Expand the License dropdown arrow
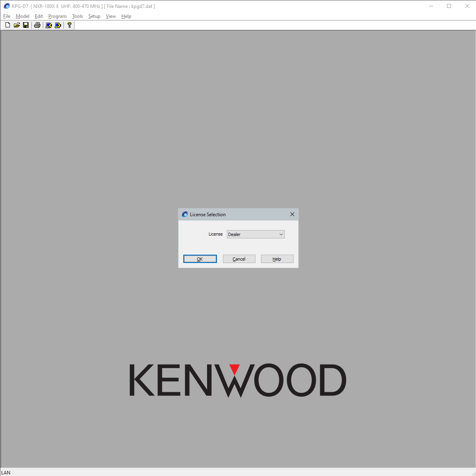Screen dimensions: 476x476 [281, 234]
